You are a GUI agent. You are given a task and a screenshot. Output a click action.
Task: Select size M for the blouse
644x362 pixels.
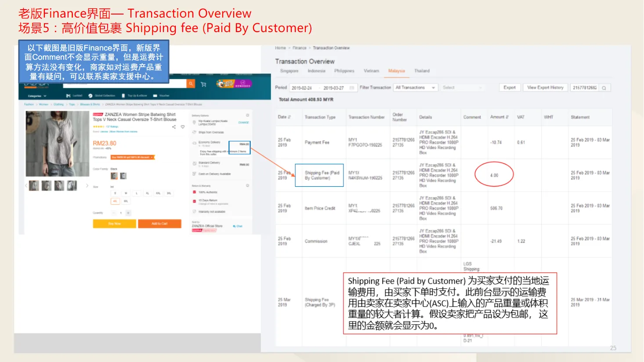(x=126, y=193)
